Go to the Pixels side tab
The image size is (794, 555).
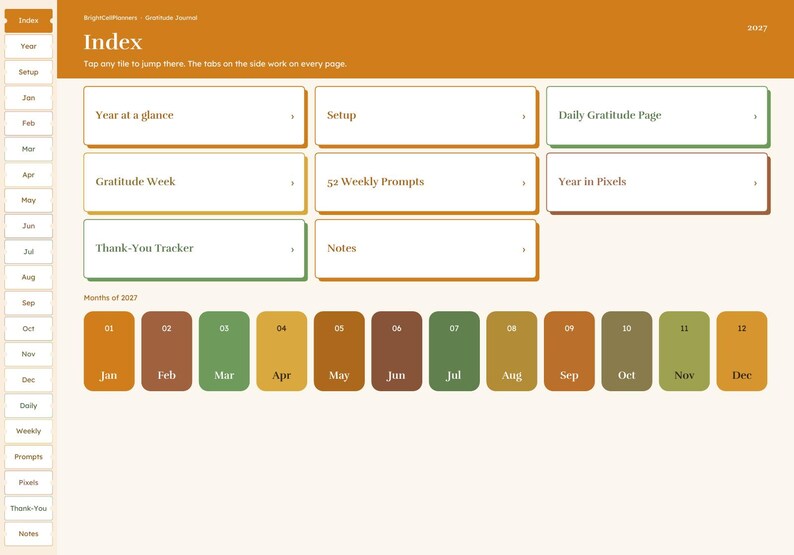(x=28, y=483)
